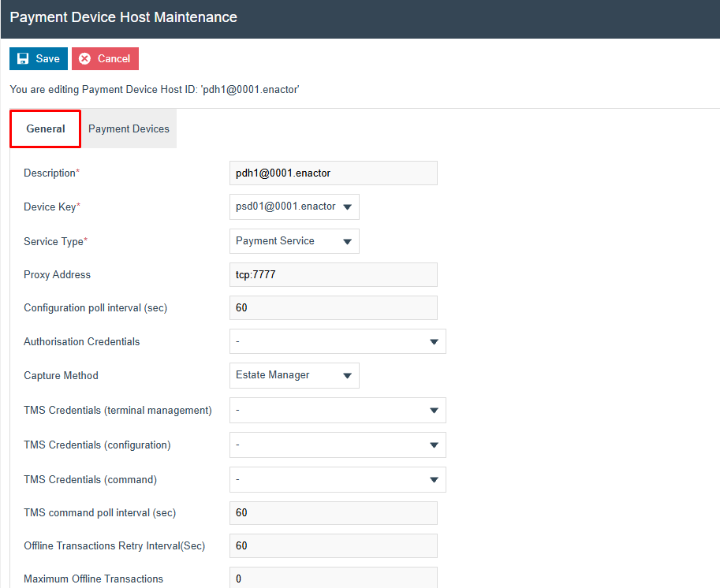Open the Device Key dropdown

(x=294, y=207)
